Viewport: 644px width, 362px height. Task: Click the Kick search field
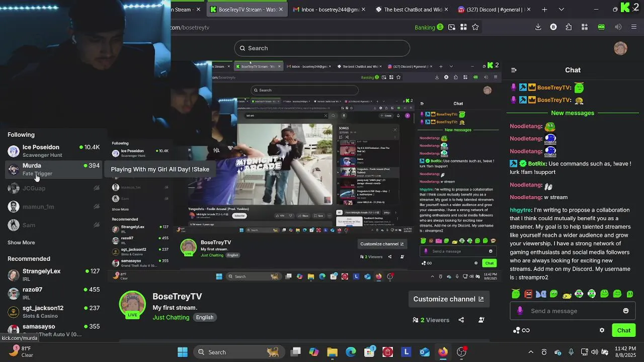point(322,48)
